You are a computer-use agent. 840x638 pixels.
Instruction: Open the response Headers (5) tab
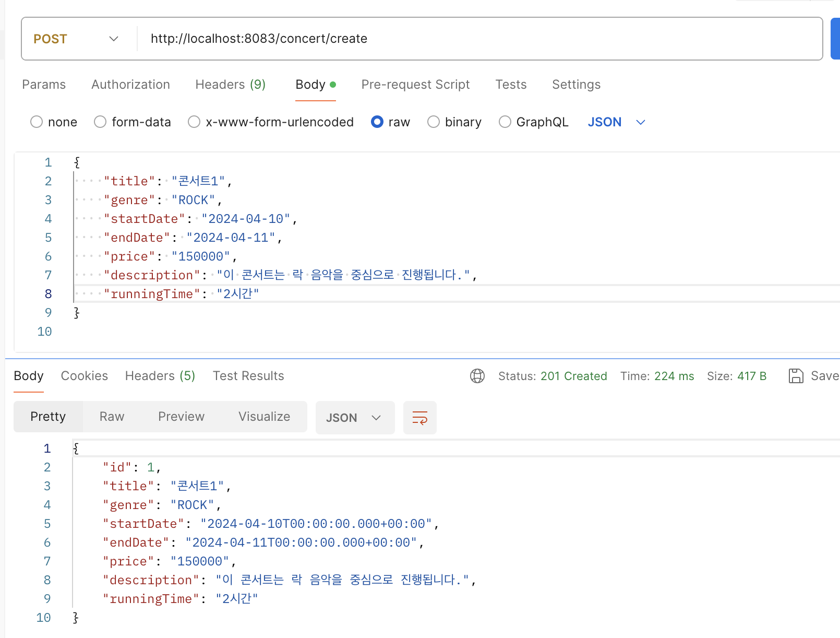coord(160,376)
